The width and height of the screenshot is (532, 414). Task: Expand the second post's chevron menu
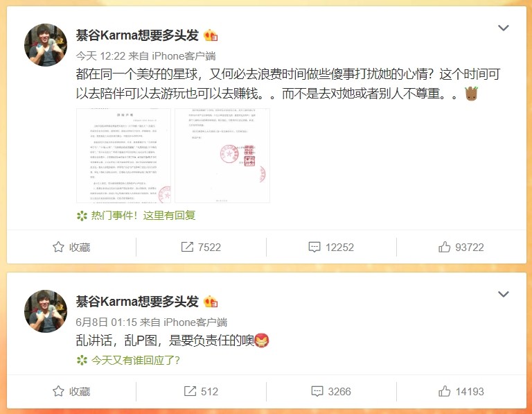[503, 294]
